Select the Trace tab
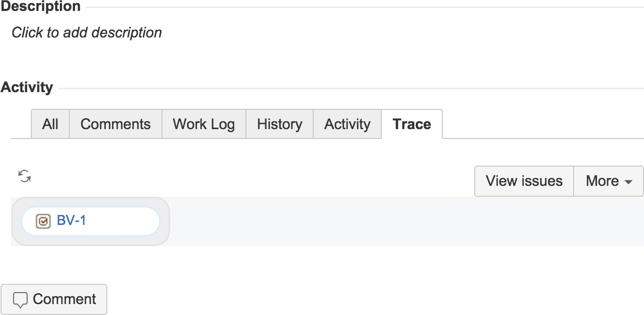 tap(412, 124)
